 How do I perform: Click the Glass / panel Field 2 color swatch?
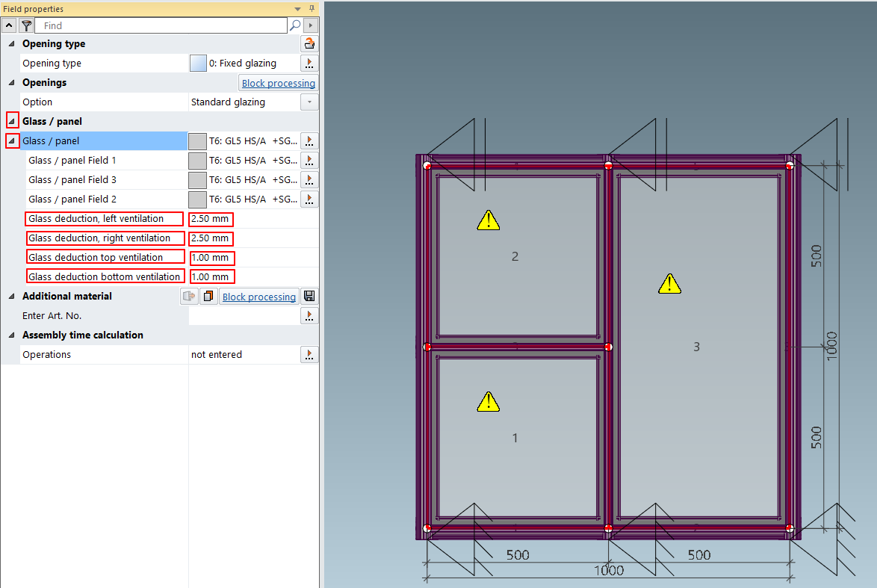[x=197, y=199]
